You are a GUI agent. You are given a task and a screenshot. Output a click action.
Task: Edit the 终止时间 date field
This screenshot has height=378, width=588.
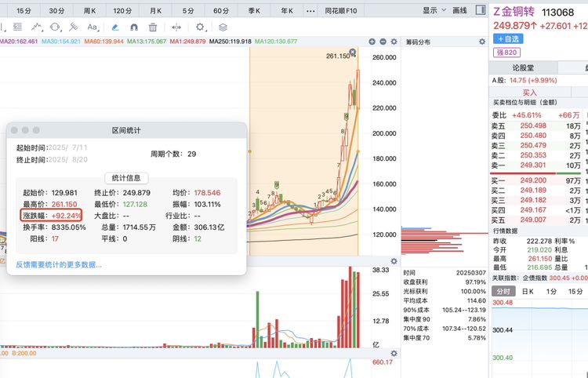tap(68, 160)
